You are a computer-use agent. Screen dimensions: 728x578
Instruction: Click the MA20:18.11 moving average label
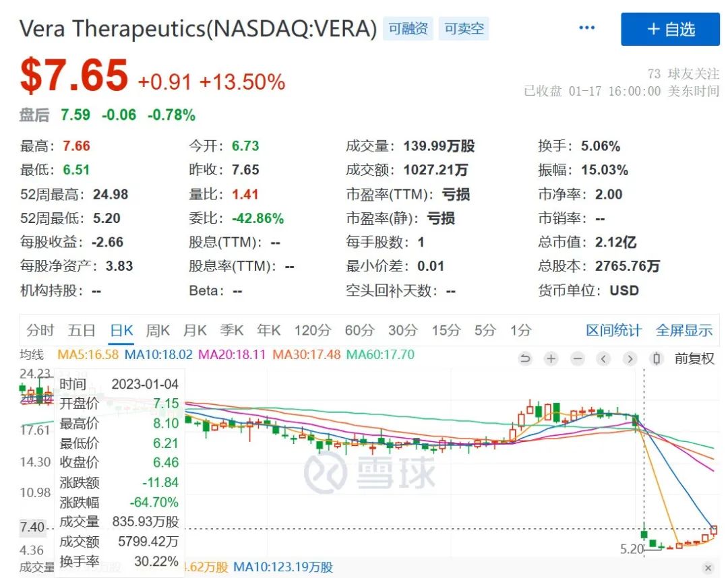coord(232,355)
